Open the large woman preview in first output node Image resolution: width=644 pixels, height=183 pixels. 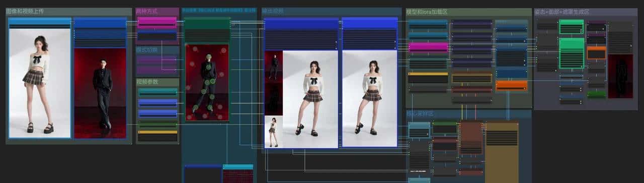310,99
